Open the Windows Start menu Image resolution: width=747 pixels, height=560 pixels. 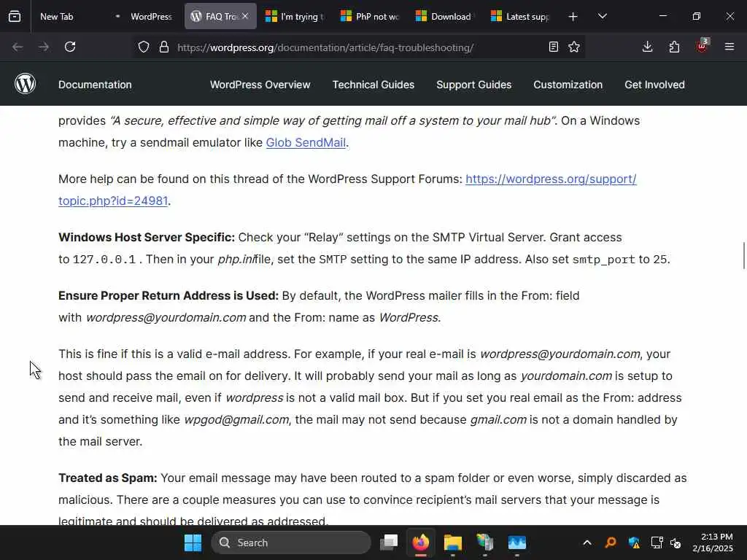pos(193,542)
